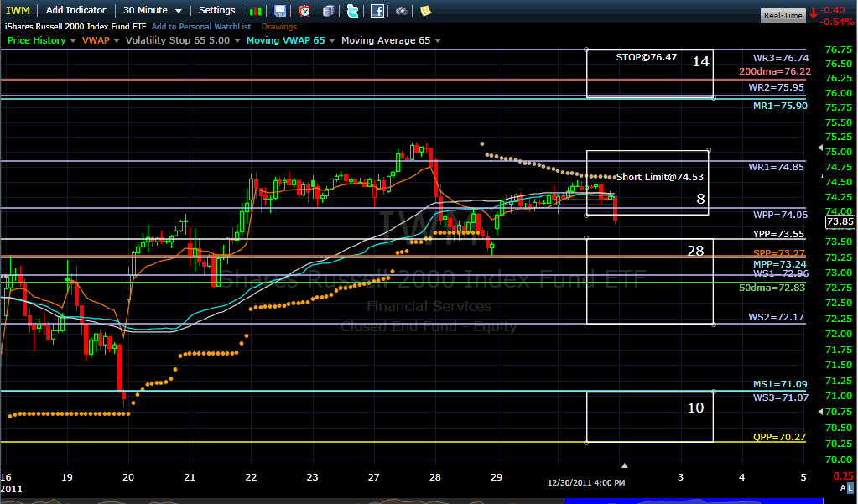
Task: Click the IWM ticker symbol
Action: 18,10
